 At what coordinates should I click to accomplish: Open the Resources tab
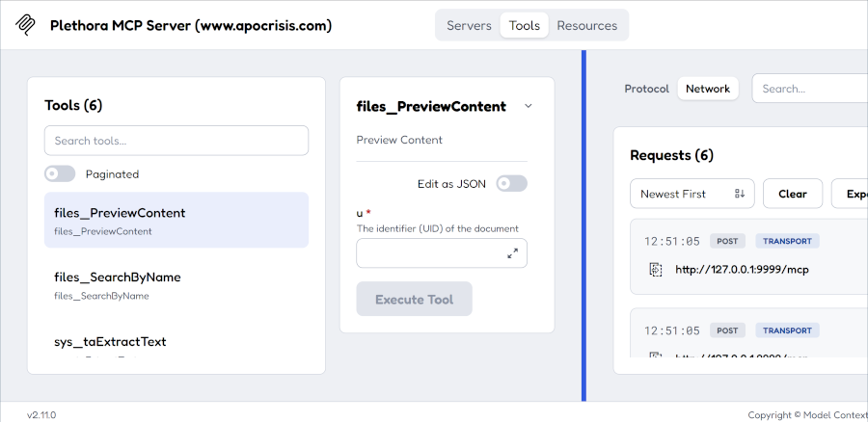(x=586, y=25)
